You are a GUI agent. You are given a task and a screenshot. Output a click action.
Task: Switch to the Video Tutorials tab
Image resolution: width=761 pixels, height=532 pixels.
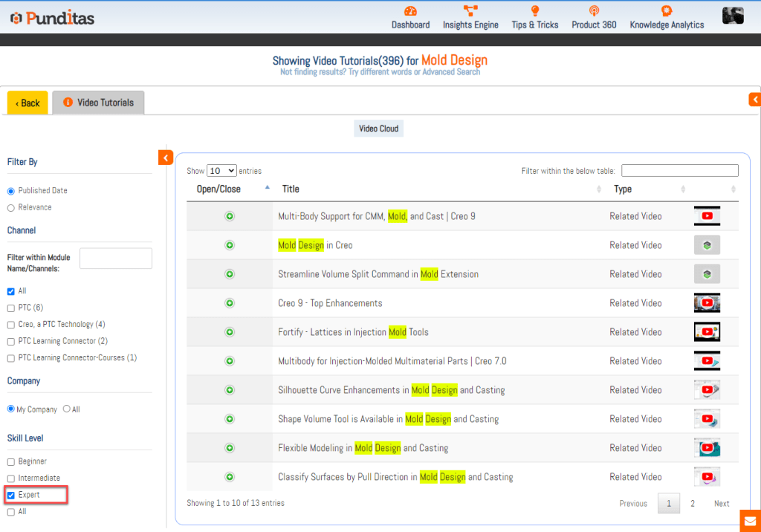(x=98, y=103)
